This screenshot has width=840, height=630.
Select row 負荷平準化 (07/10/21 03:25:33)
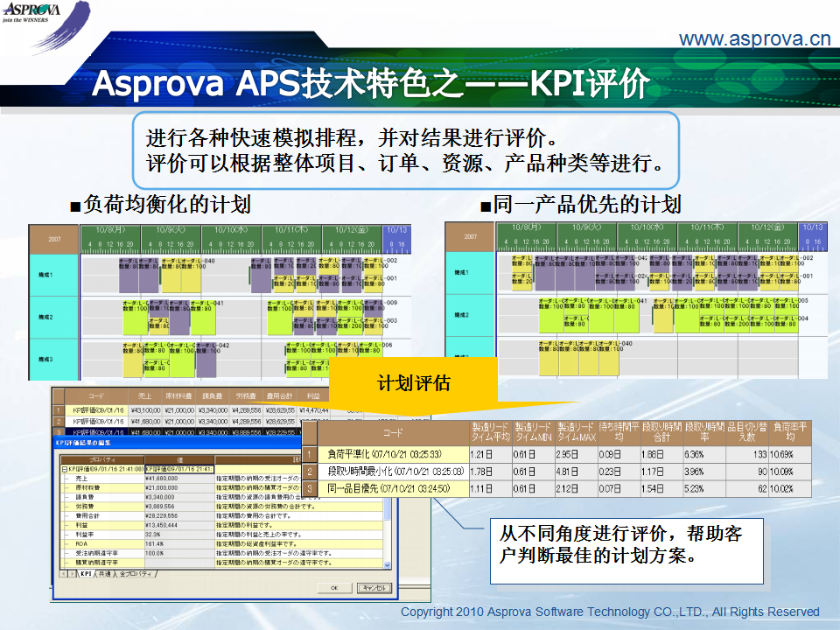[x=557, y=454]
